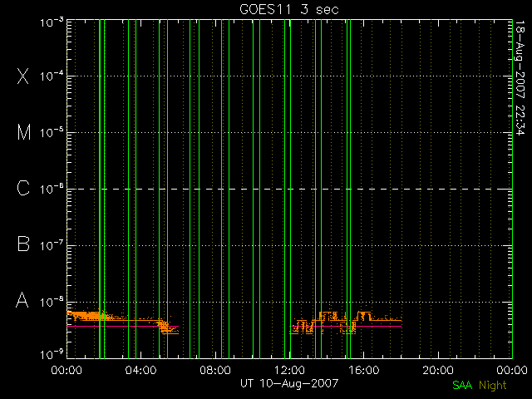Click the plot title "GOES11 3 sec"
This screenshot has width=532, height=399.
289,9
